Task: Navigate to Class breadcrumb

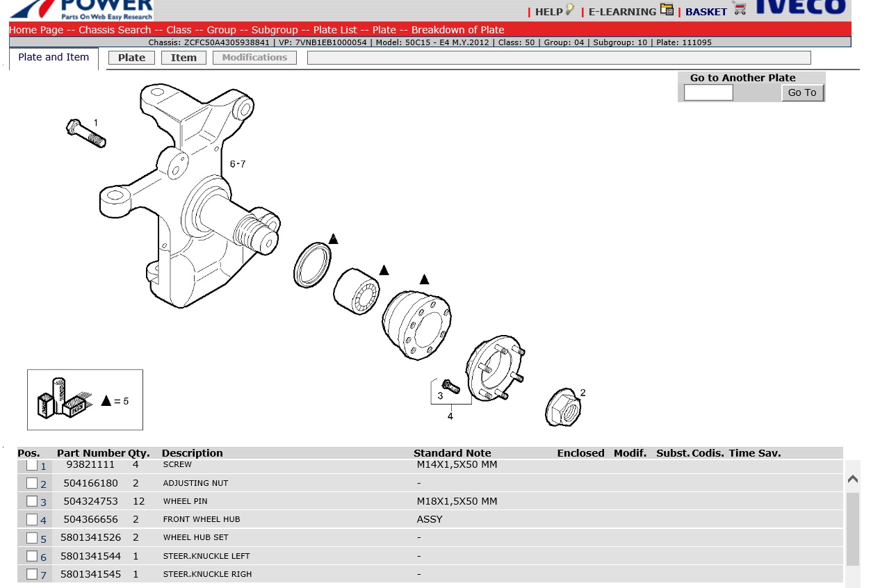Action: tap(179, 30)
